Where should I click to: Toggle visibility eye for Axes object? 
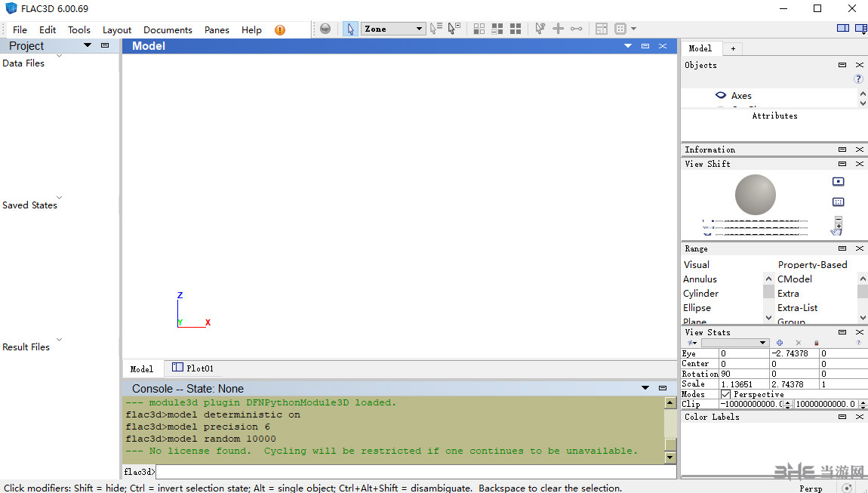pos(721,96)
